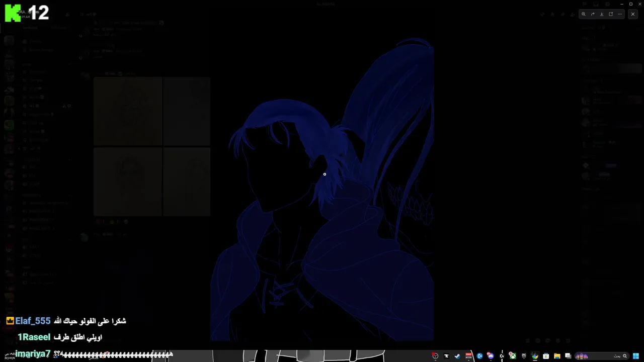Open the image in browser icon
Viewport: 644px width, 362px height.
[611, 14]
